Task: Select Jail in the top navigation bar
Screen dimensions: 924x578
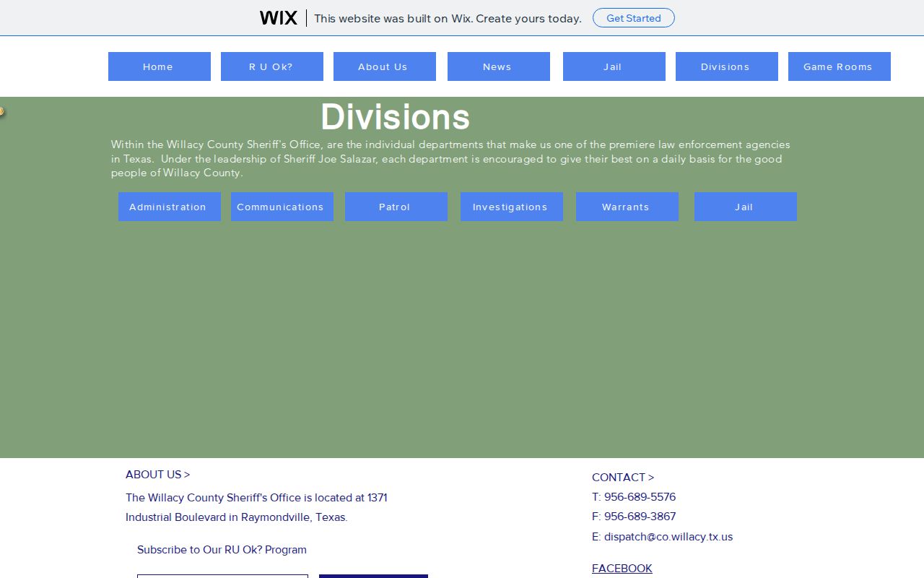Action: pos(614,66)
